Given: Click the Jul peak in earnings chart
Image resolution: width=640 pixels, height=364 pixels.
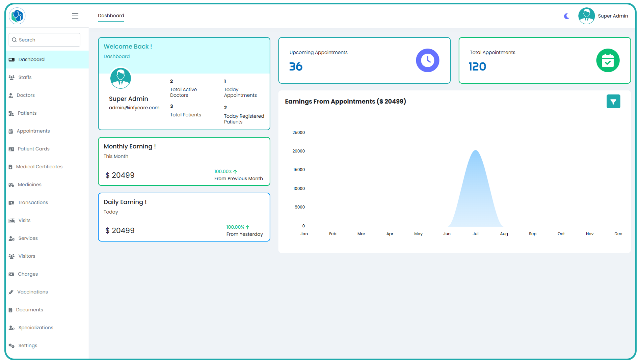Looking at the screenshot, I should pos(475,150).
